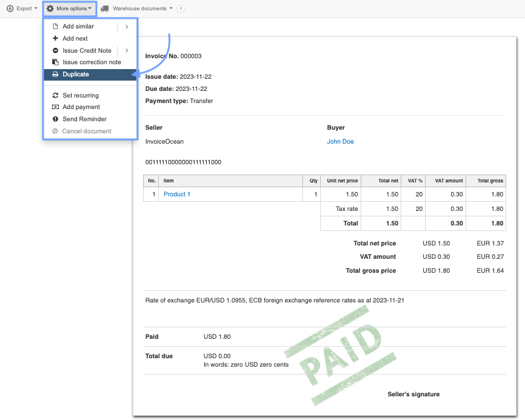Select Issue Credit Note option
The image size is (525, 420).
click(x=87, y=50)
